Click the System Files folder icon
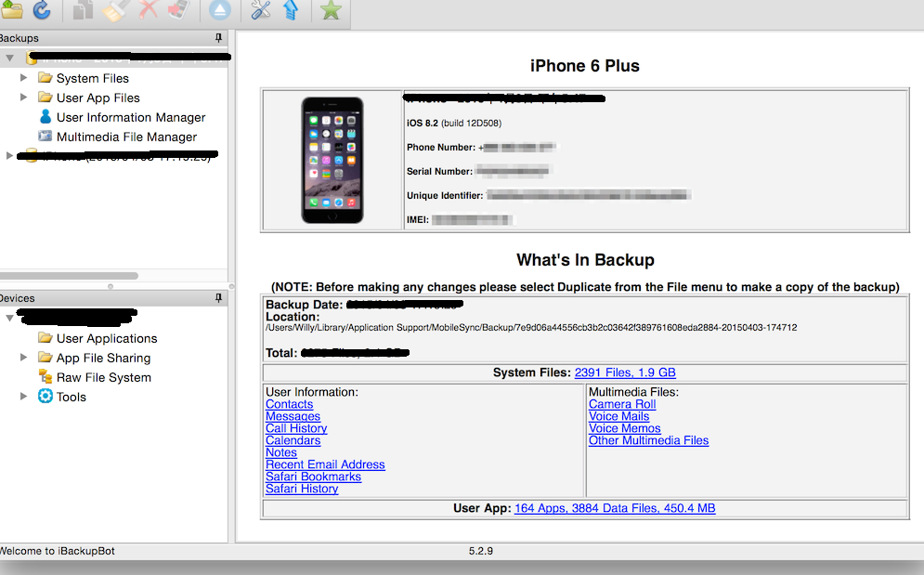The image size is (924, 575). (46, 78)
